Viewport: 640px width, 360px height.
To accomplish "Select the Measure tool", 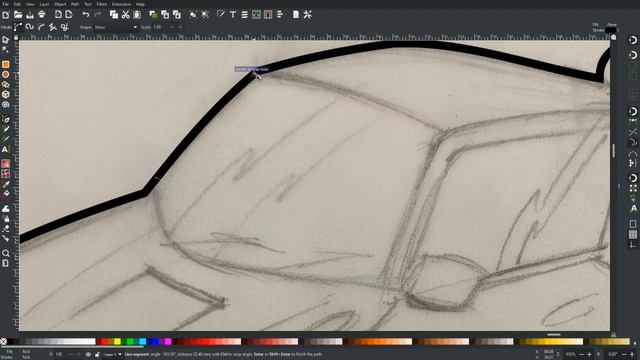I will click(x=5, y=264).
